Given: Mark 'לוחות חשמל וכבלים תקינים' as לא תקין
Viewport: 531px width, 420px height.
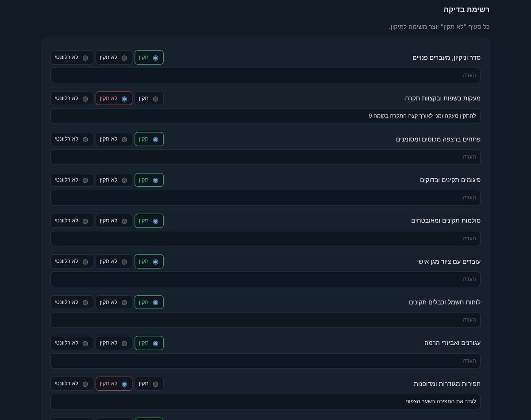Looking at the screenshot, I should pos(114,302).
